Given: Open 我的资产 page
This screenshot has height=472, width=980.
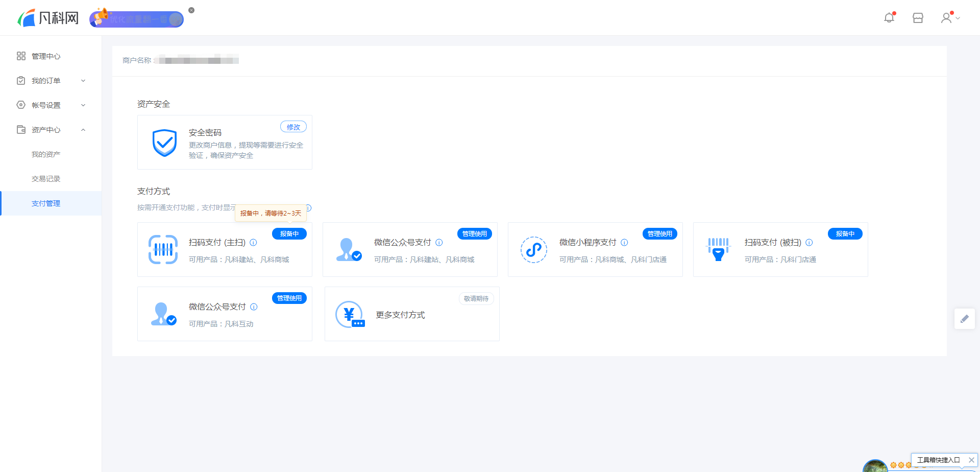Looking at the screenshot, I should (x=46, y=154).
